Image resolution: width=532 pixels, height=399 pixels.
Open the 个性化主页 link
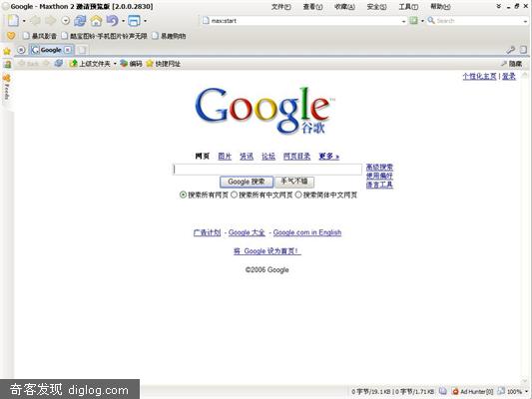pyautogui.click(x=479, y=76)
